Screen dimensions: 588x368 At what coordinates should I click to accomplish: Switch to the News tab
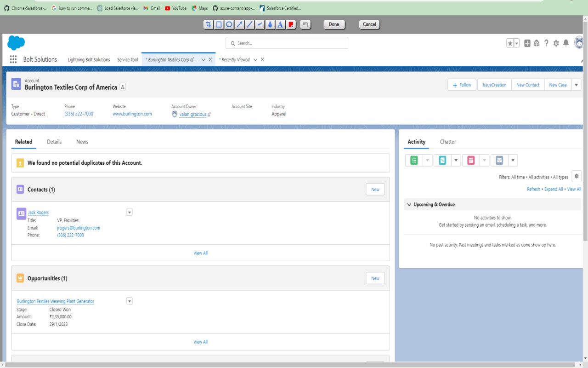point(82,142)
